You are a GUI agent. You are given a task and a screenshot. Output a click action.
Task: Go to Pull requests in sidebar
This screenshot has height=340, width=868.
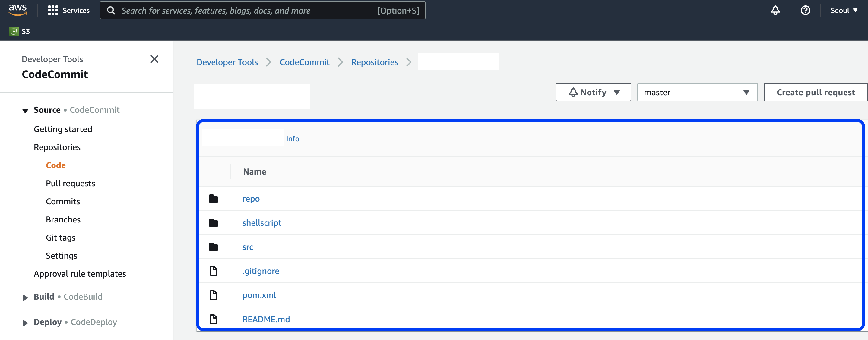tap(71, 184)
